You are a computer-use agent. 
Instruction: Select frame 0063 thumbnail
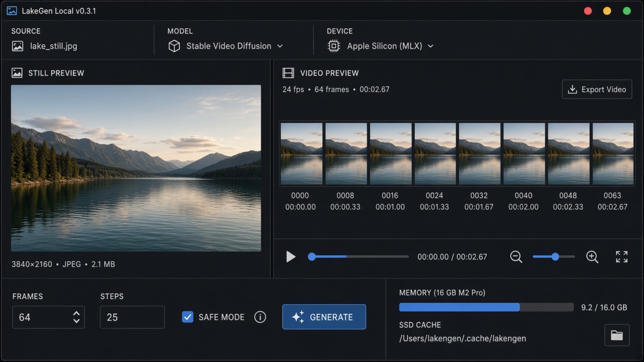(x=613, y=154)
